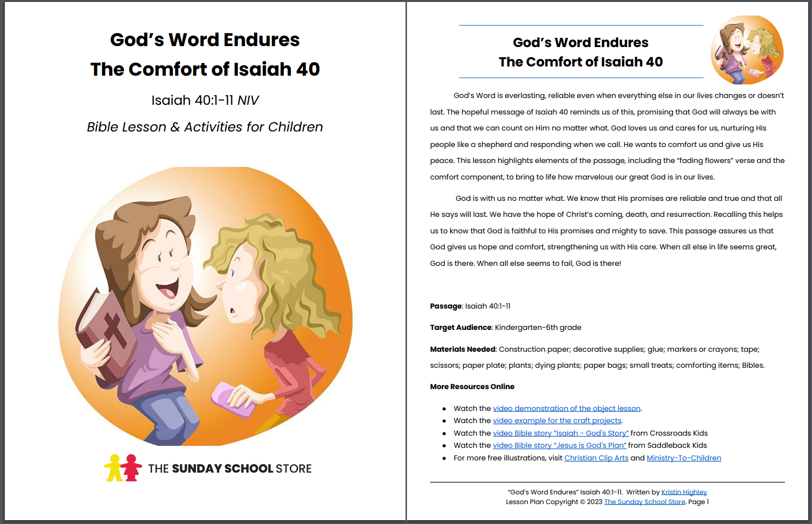The image size is (812, 524).
Task: Click THE SUNDAY SCHOOL STORE logo text
Action: pos(230,469)
